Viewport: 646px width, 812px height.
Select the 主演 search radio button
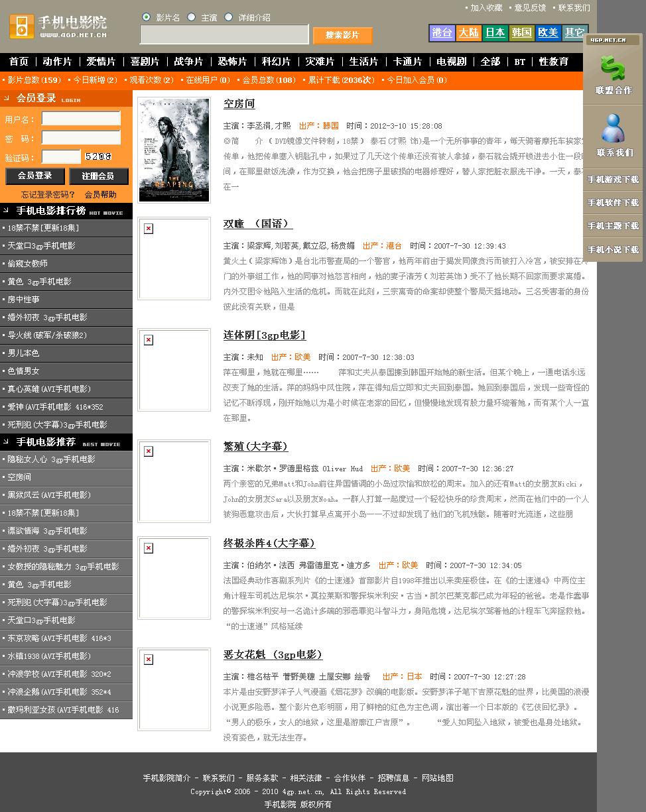click(192, 17)
